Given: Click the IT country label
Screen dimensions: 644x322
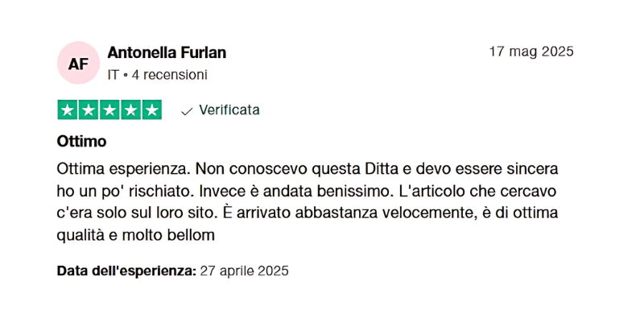Looking at the screenshot, I should pyautogui.click(x=113, y=75).
